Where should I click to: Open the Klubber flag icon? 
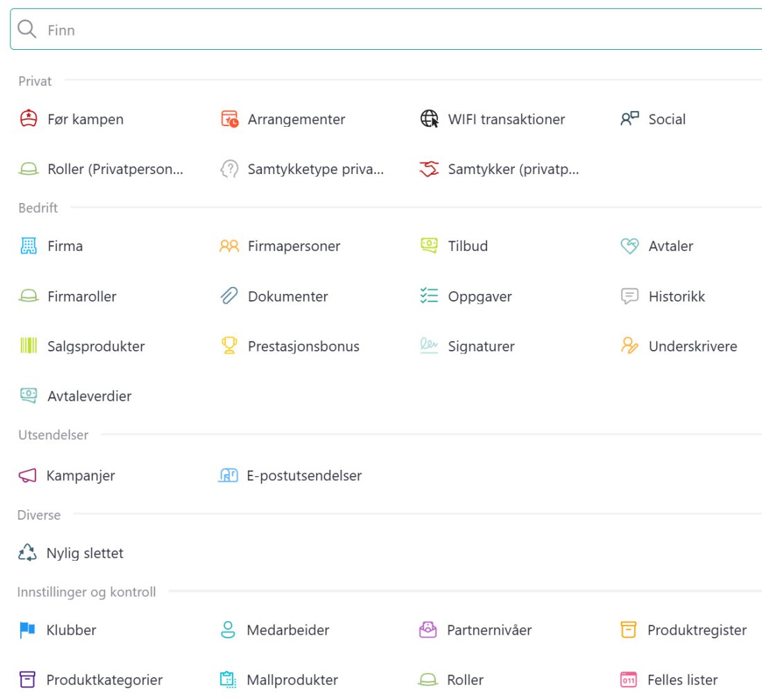(x=27, y=629)
